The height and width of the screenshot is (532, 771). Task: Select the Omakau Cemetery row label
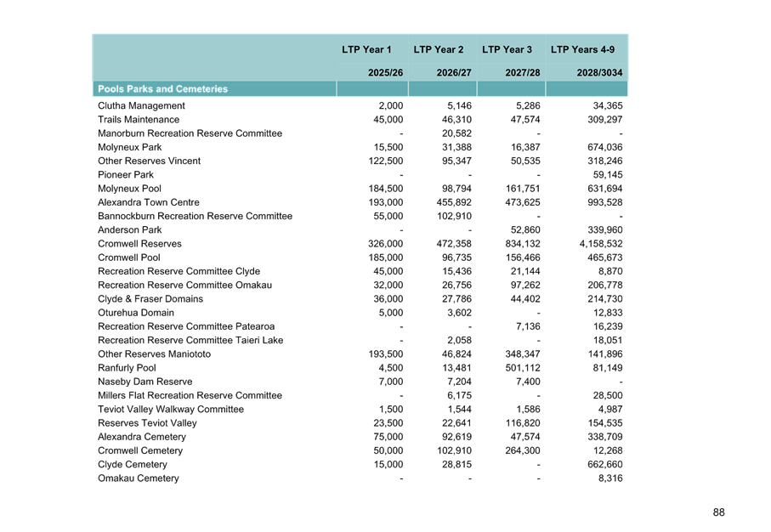coord(138,478)
